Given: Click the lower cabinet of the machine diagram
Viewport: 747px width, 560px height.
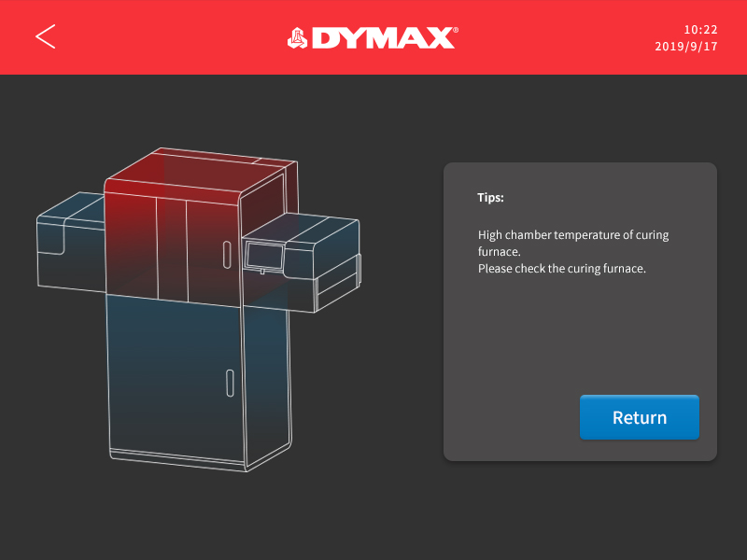Looking at the screenshot, I should (x=199, y=384).
